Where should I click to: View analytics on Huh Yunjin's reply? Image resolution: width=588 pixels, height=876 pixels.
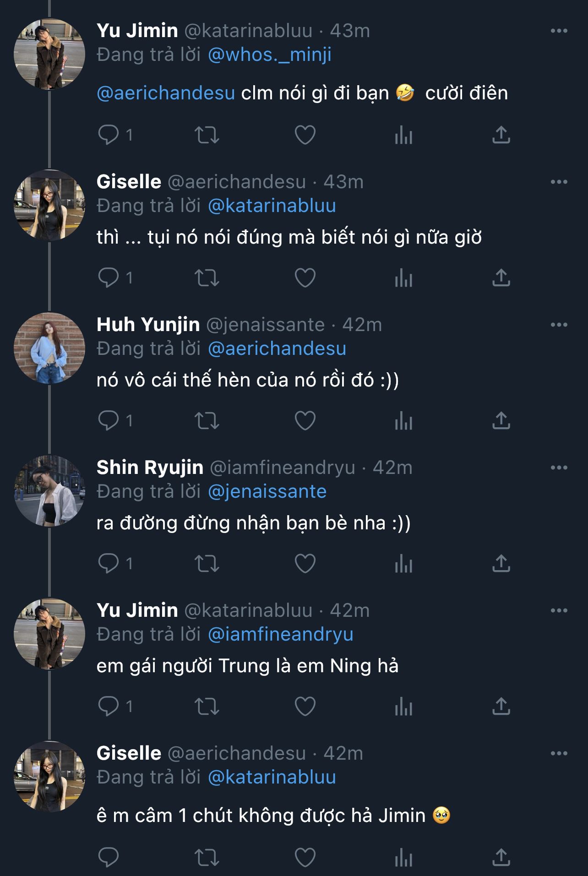pos(403,421)
